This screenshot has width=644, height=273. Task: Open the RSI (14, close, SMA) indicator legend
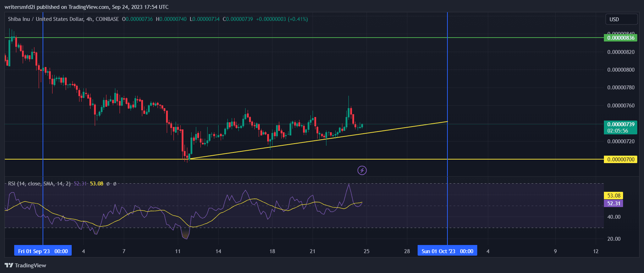click(39, 184)
